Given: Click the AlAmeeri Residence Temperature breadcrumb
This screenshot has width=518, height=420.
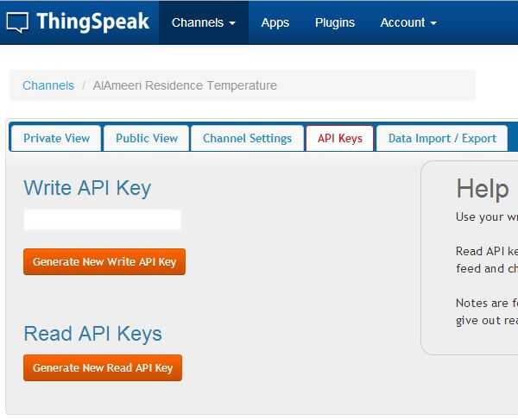Looking at the screenshot, I should tap(185, 85).
